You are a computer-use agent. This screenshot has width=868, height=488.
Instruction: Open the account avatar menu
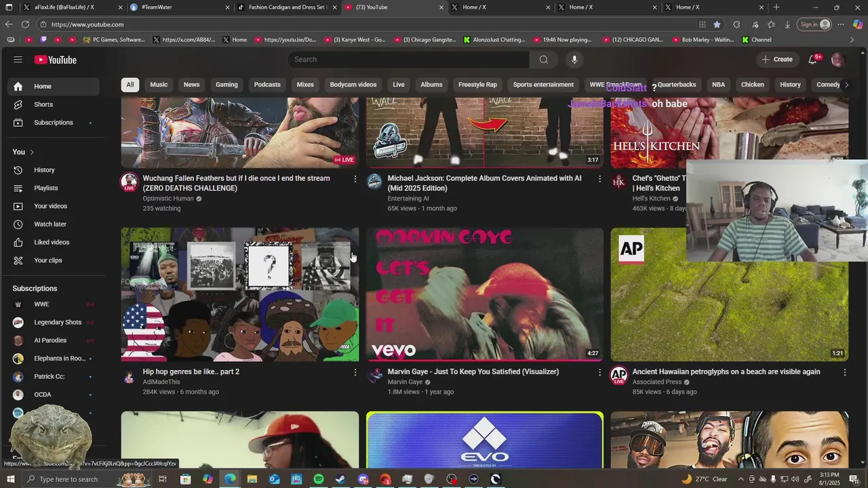837,60
